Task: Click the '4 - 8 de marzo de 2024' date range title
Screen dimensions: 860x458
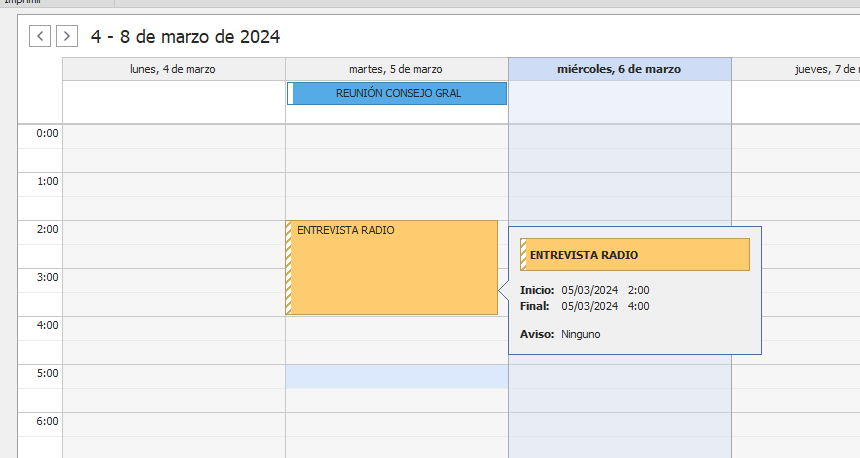Action: click(x=185, y=37)
